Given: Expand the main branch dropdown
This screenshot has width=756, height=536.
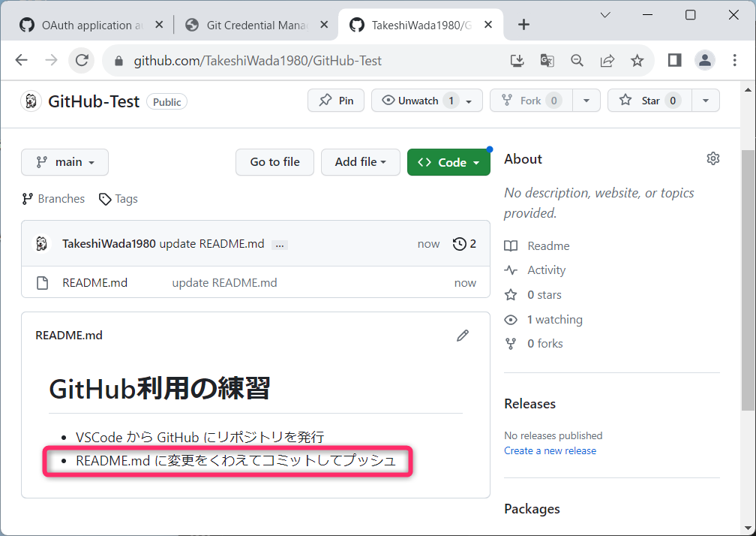Looking at the screenshot, I should point(65,162).
